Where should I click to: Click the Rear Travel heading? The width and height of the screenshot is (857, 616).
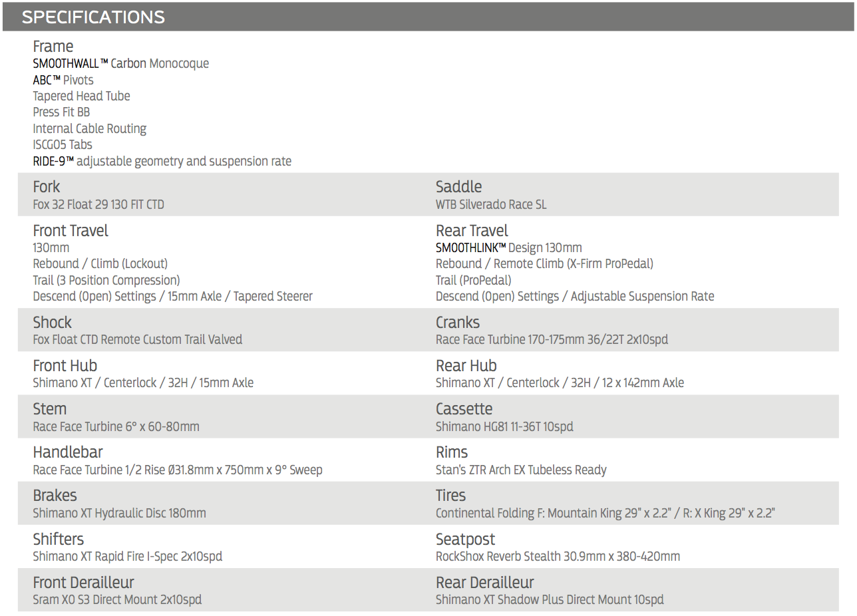(x=472, y=231)
